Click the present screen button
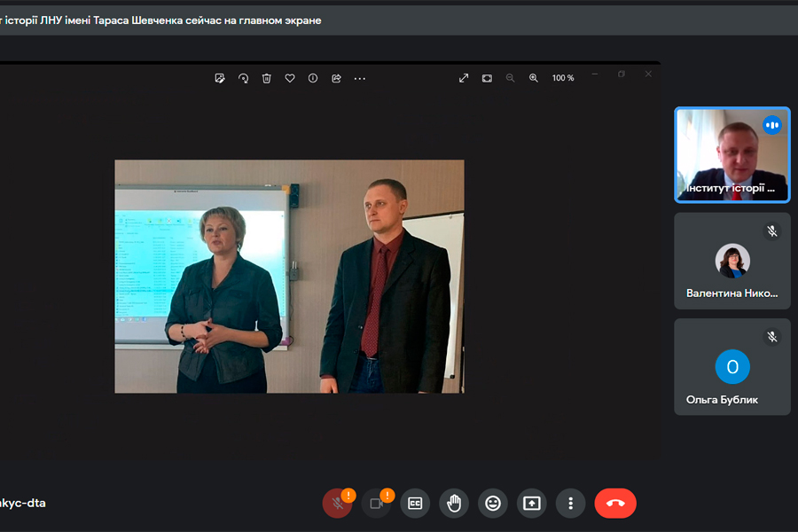Image resolution: width=798 pixels, height=532 pixels. tap(532, 504)
